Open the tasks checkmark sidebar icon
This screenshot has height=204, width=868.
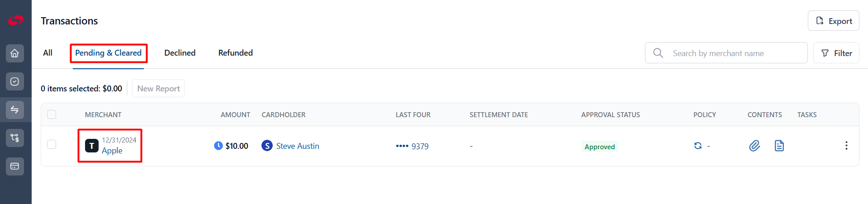[14, 81]
